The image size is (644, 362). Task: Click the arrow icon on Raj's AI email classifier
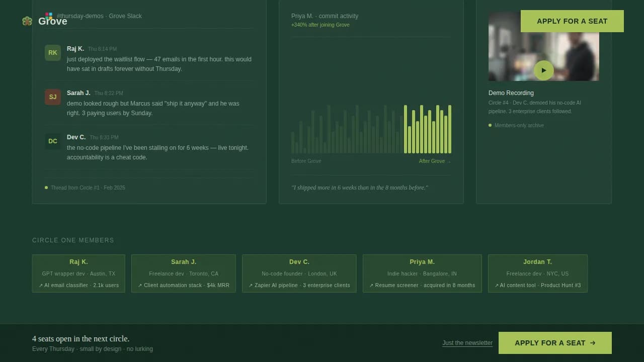click(40, 285)
